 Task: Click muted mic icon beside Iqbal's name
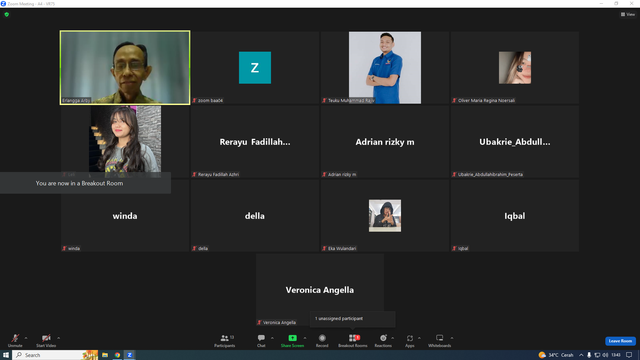[454, 248]
